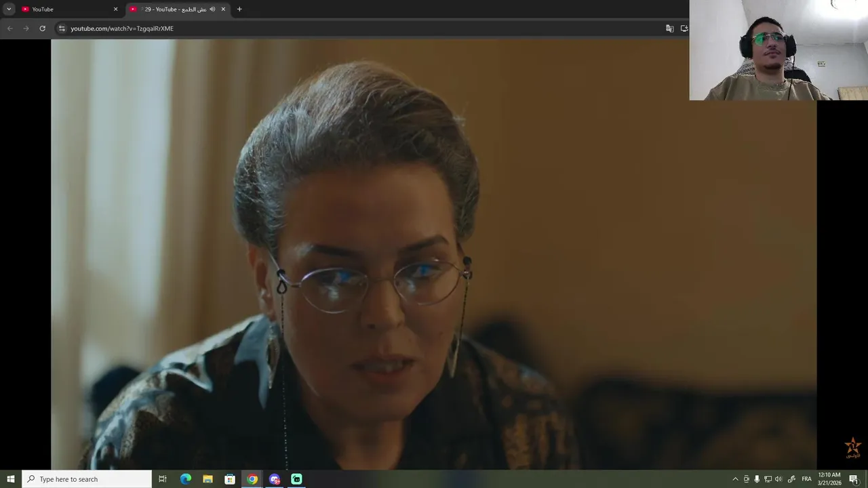Open the volume control in the tray

point(778,479)
